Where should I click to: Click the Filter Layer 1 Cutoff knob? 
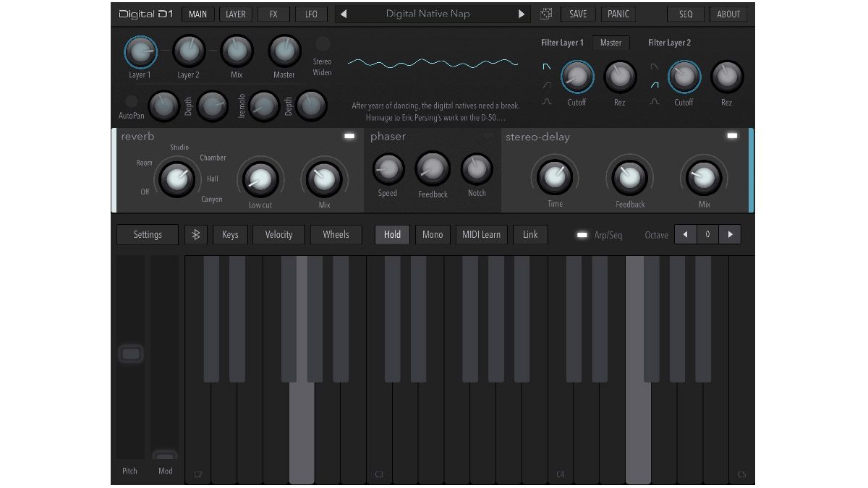tap(576, 77)
